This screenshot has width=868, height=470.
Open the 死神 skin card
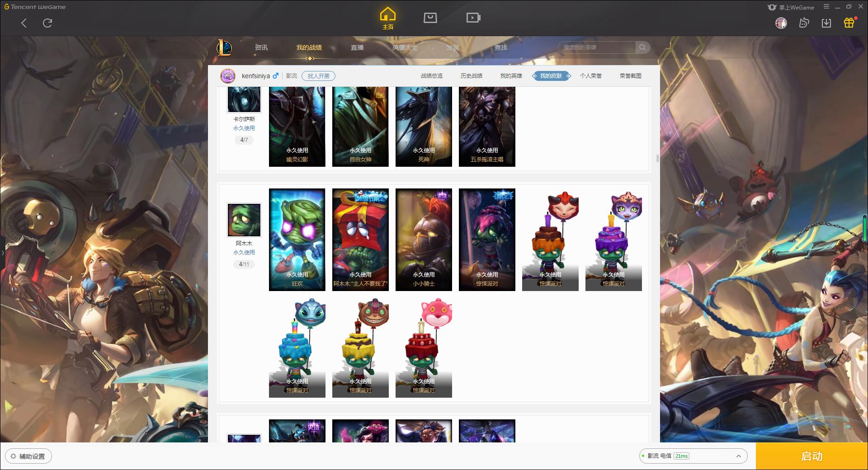point(424,127)
